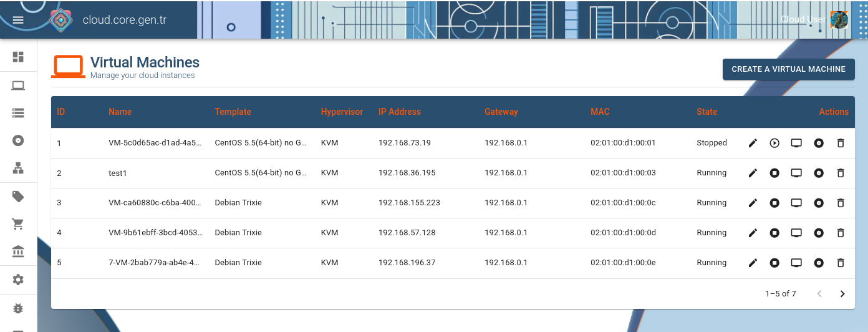Open the settings gear in sidebar
Screen dimensions: 868x332
point(18,280)
